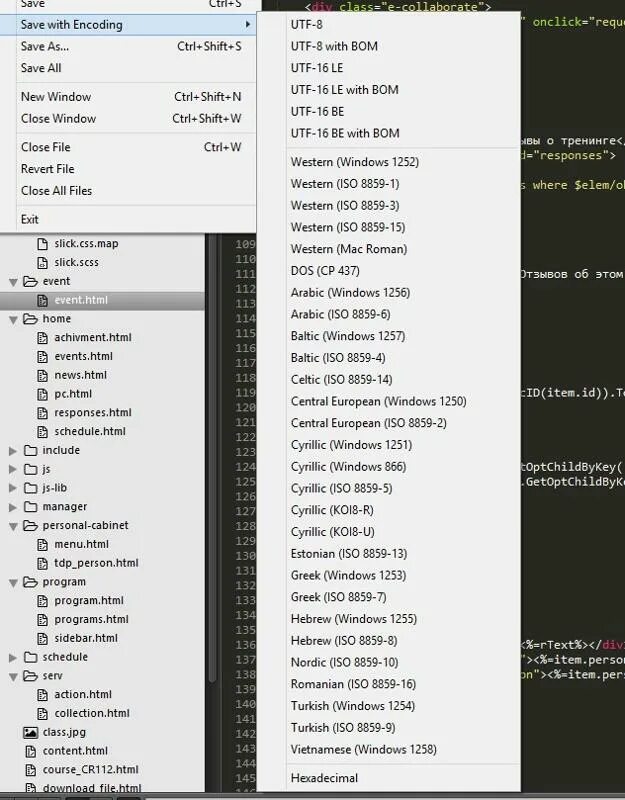
Task: Click the event.html file icon
Action: (43, 301)
